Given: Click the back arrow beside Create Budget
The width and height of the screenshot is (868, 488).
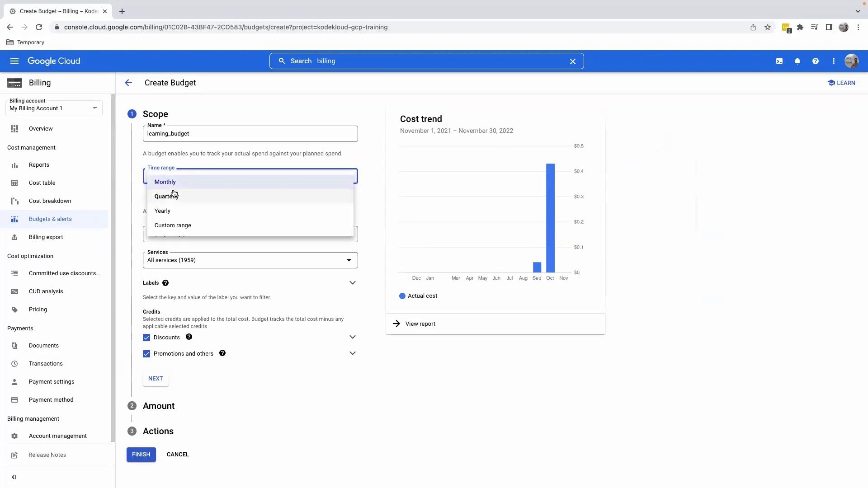Looking at the screenshot, I should point(128,83).
